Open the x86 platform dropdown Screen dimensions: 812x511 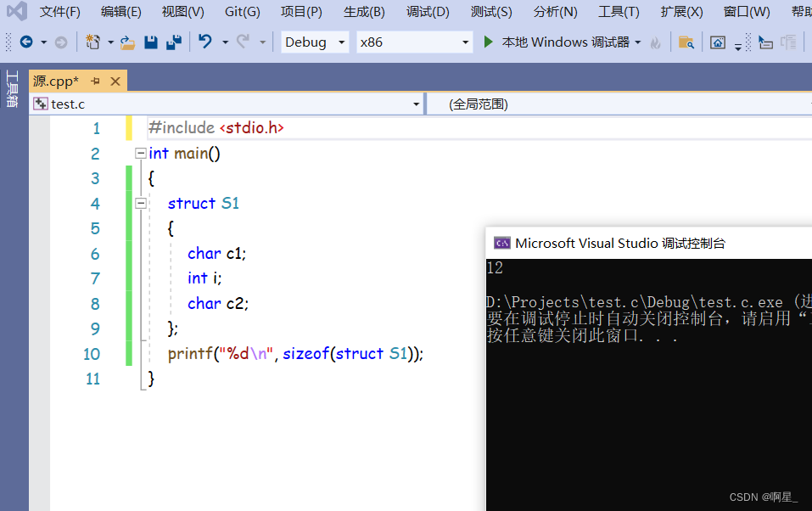(414, 42)
